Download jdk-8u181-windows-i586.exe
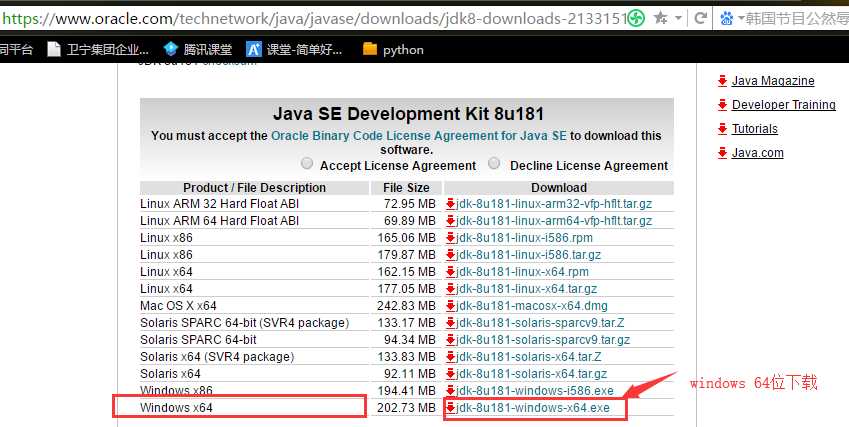849x427 pixels. coord(535,391)
